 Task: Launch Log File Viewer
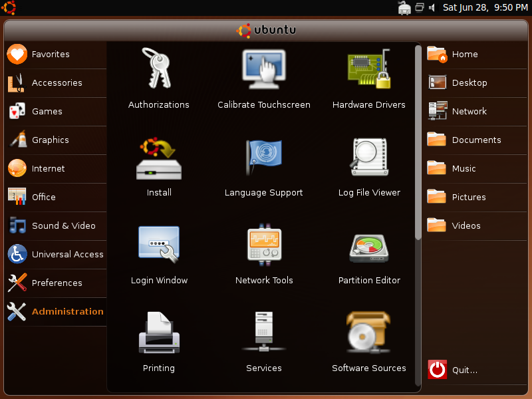[369, 158]
